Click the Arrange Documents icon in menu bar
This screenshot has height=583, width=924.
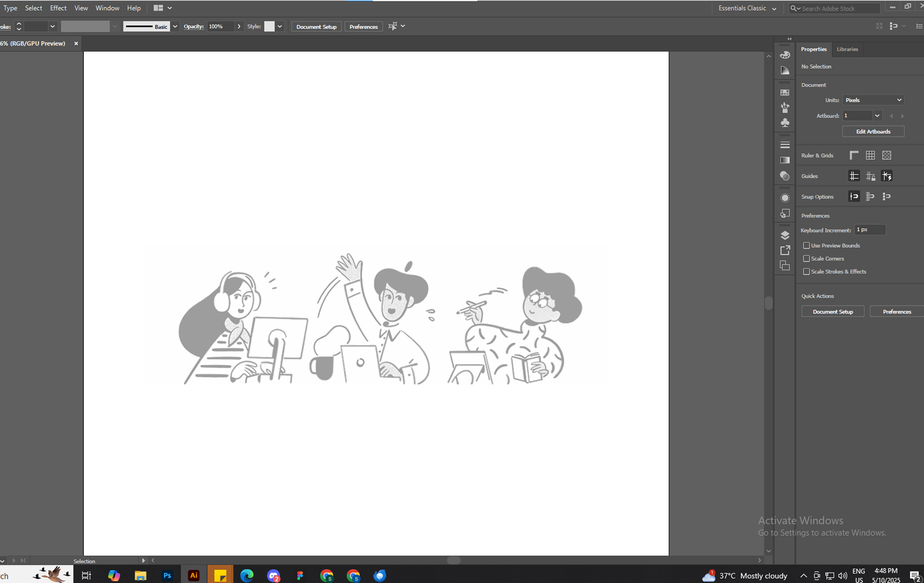pos(158,8)
